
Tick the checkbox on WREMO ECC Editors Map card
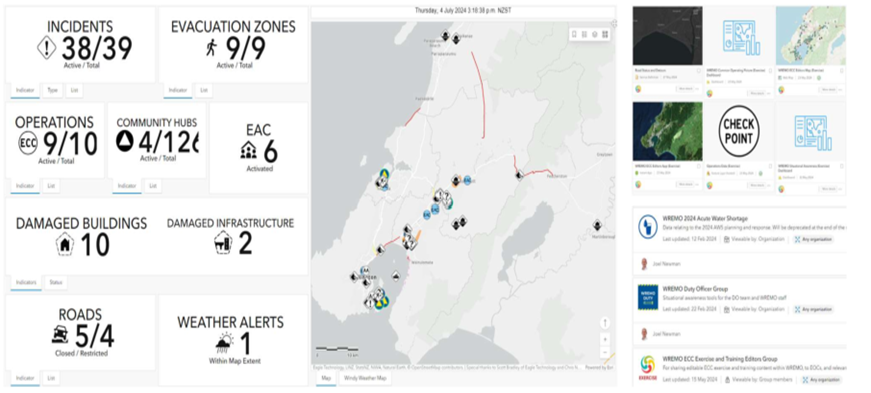tap(842, 71)
